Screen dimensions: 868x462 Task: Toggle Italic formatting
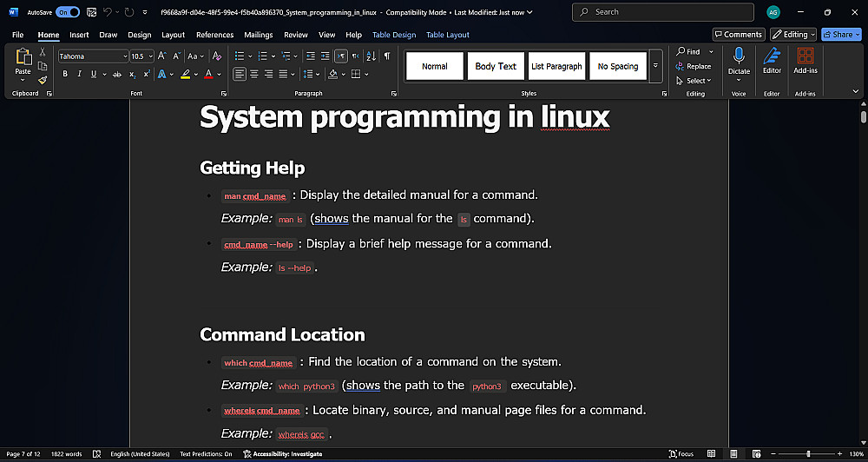pyautogui.click(x=78, y=75)
